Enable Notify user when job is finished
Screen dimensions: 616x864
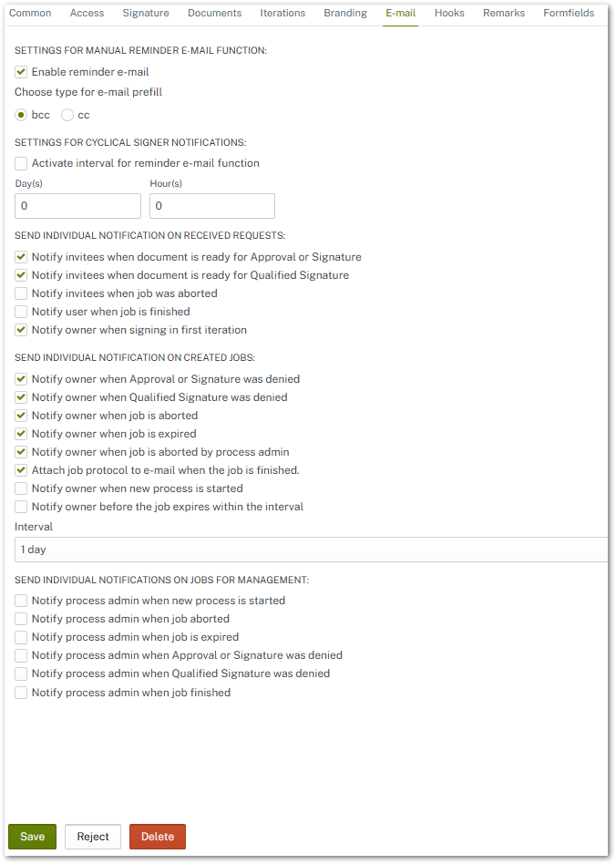pos(21,312)
